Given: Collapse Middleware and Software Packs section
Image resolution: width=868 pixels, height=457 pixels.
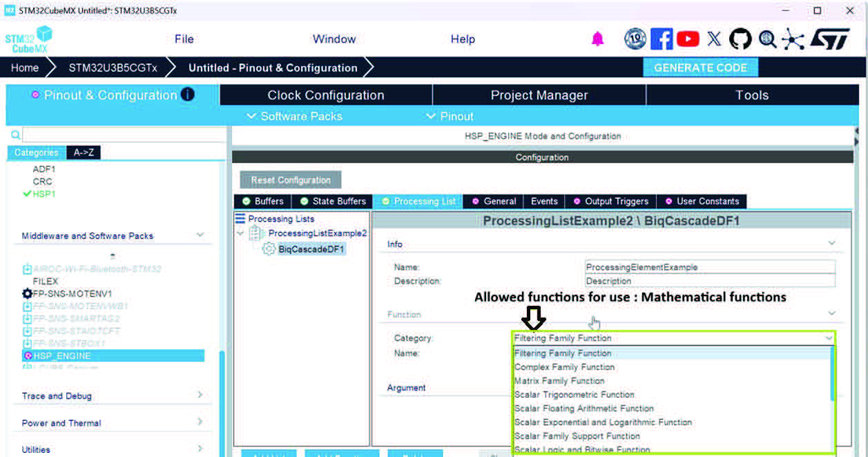Looking at the screenshot, I should click(200, 235).
